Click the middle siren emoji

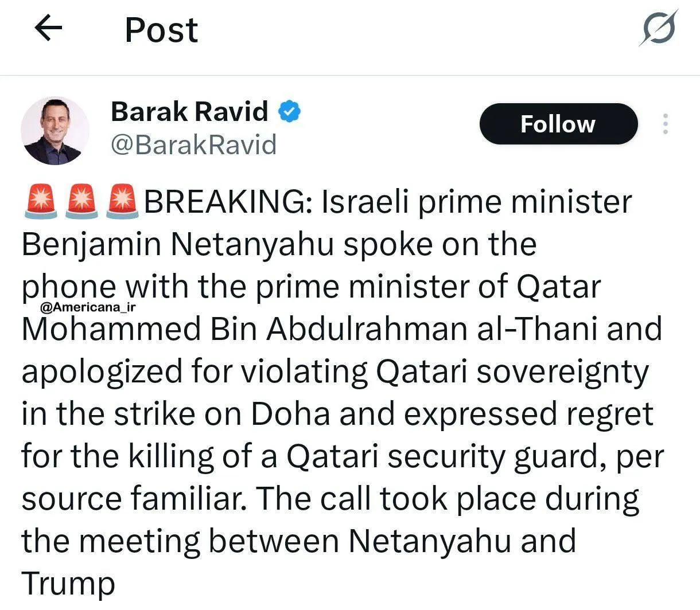tap(81, 202)
